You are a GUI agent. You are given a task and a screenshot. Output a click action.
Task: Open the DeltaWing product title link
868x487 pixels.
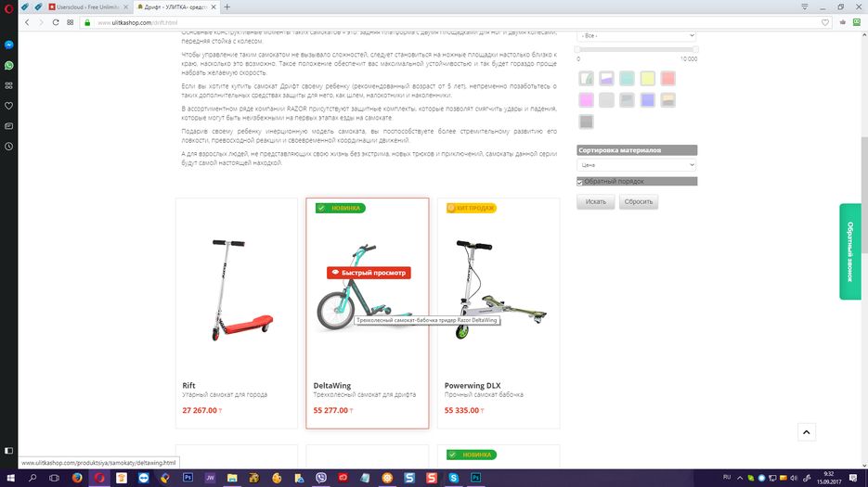point(332,386)
